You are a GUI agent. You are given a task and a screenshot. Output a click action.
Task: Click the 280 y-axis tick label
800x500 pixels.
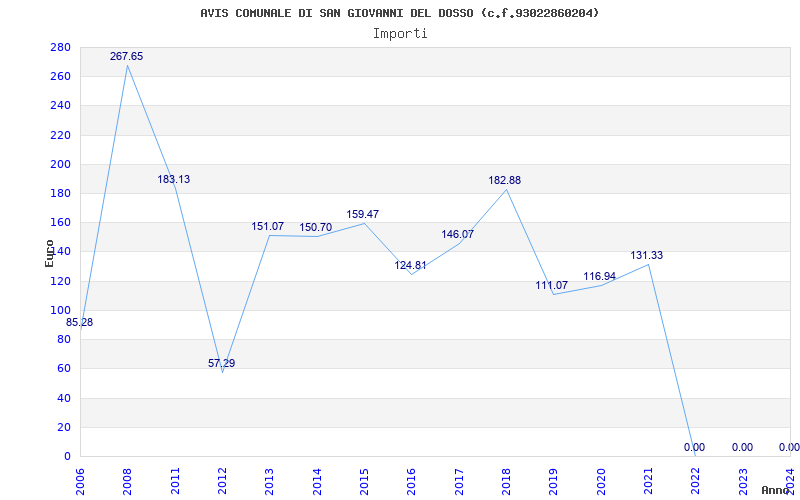[61, 47]
